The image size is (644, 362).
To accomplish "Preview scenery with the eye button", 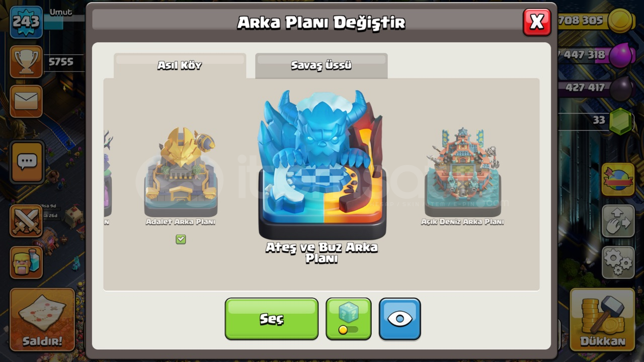I will (400, 319).
